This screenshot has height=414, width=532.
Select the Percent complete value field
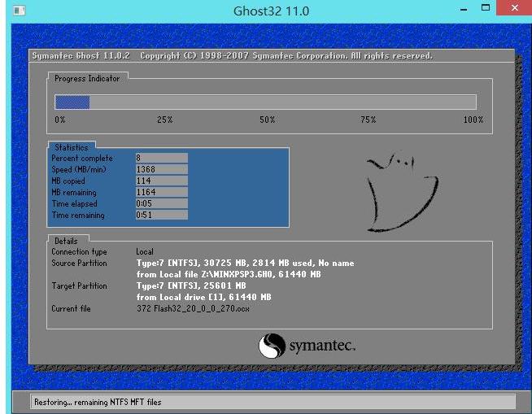point(161,158)
